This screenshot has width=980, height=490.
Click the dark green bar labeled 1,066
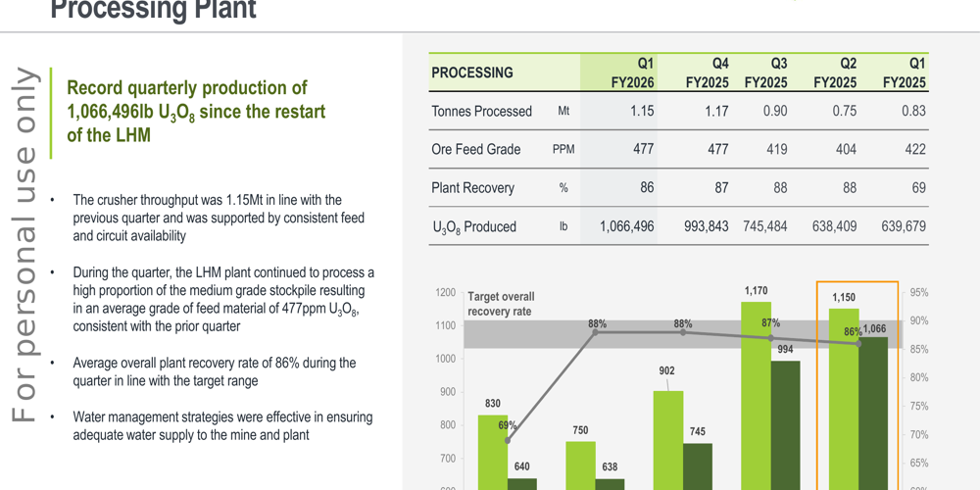pos(873,412)
